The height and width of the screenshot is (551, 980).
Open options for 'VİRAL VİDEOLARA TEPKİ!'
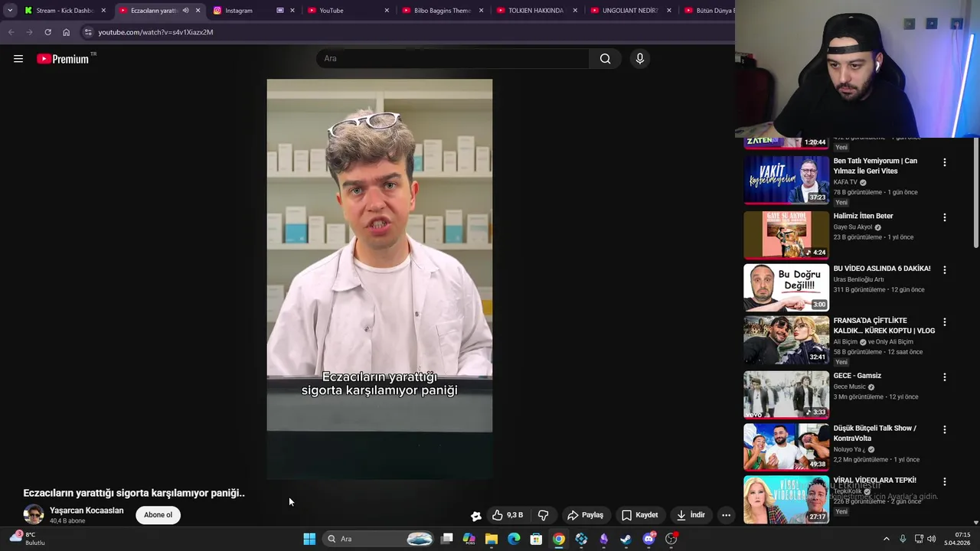click(945, 481)
